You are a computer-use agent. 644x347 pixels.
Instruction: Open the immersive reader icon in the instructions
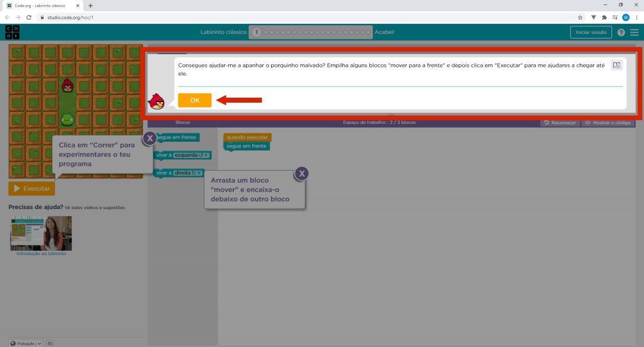coord(616,65)
